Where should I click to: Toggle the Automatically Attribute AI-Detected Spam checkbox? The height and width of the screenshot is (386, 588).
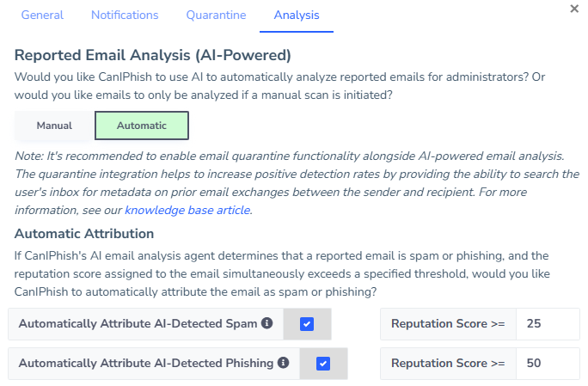307,324
